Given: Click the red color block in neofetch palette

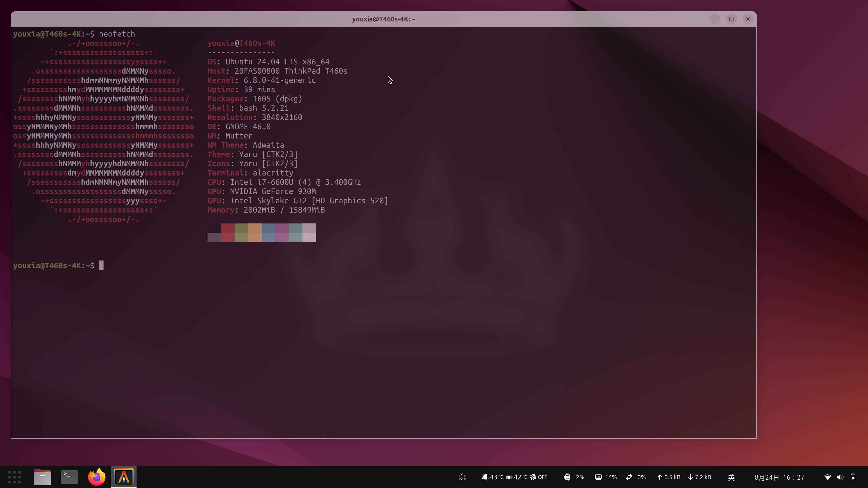Looking at the screenshot, I should click(228, 233).
